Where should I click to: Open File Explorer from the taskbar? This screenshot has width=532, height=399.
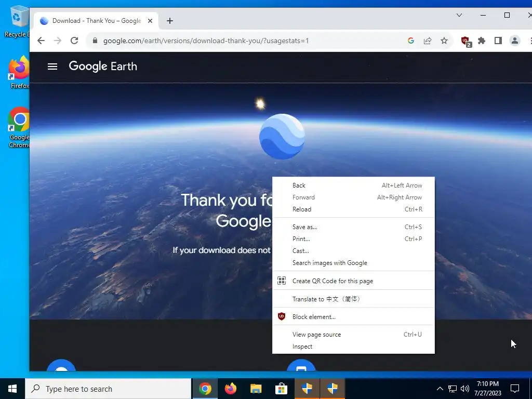[256, 389]
